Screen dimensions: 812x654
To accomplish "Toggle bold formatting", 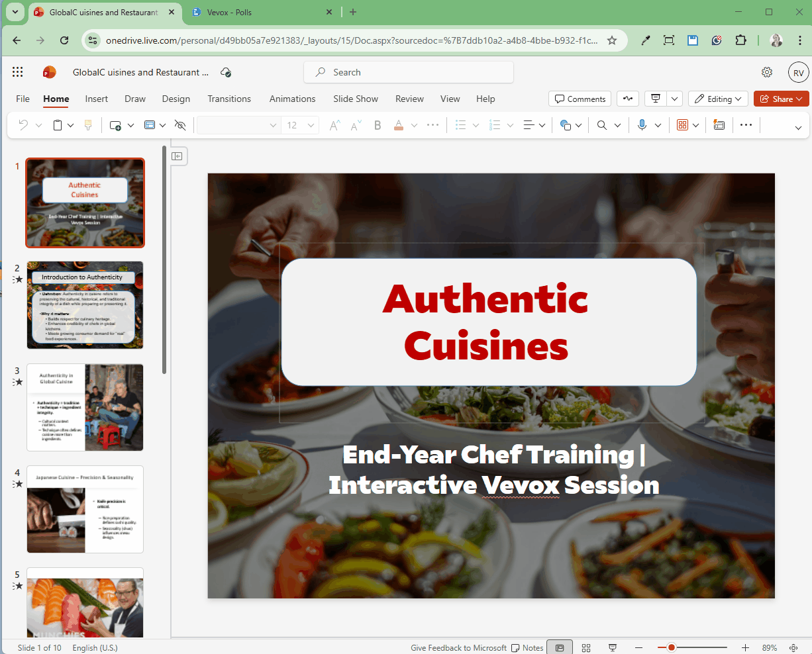I will [377, 124].
